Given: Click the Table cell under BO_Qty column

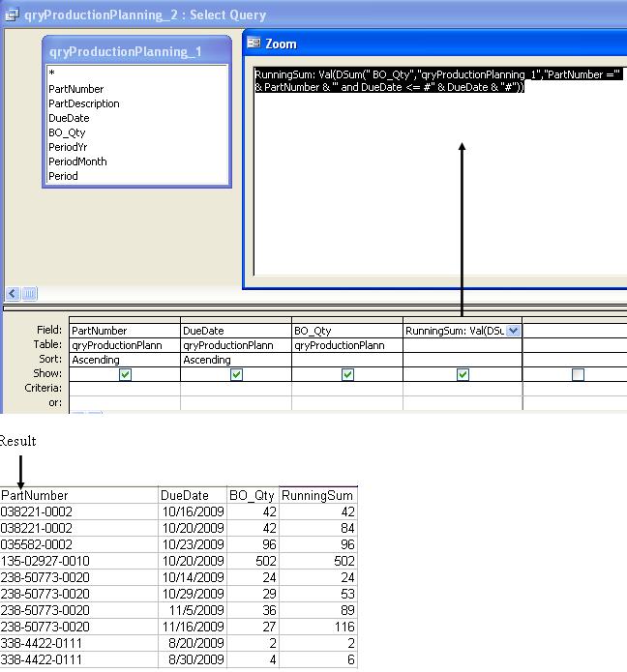Looking at the screenshot, I should coord(347,345).
